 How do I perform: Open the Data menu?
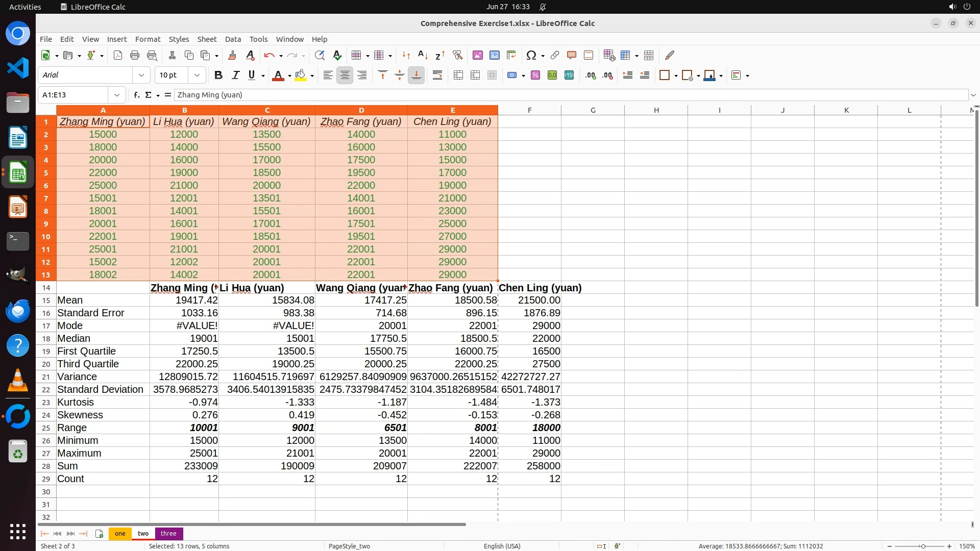[x=233, y=39]
